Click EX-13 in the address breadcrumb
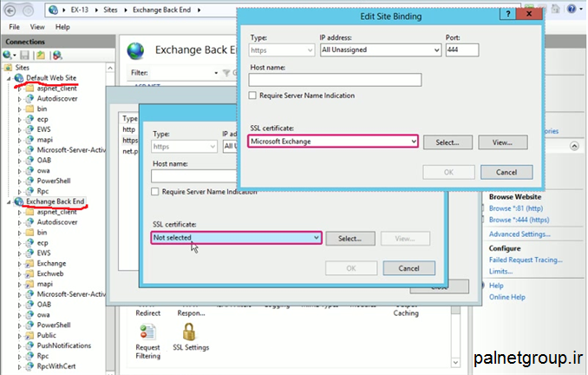The image size is (588, 375). [x=80, y=10]
